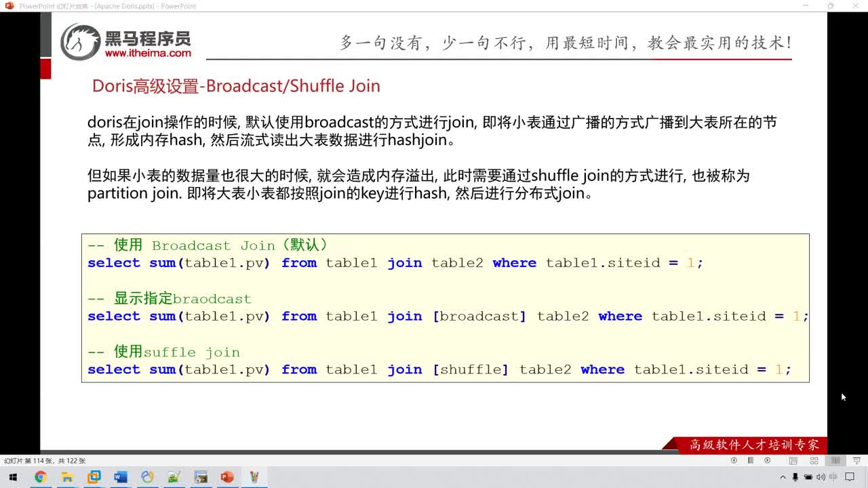Open the pencil cup app in taskbar
Image resolution: width=868 pixels, height=488 pixels.
pyautogui.click(x=254, y=477)
